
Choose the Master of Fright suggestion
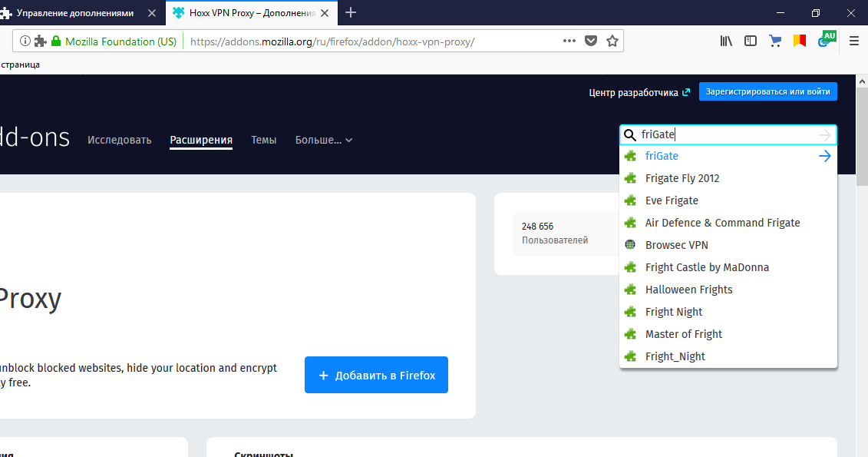pos(728,334)
